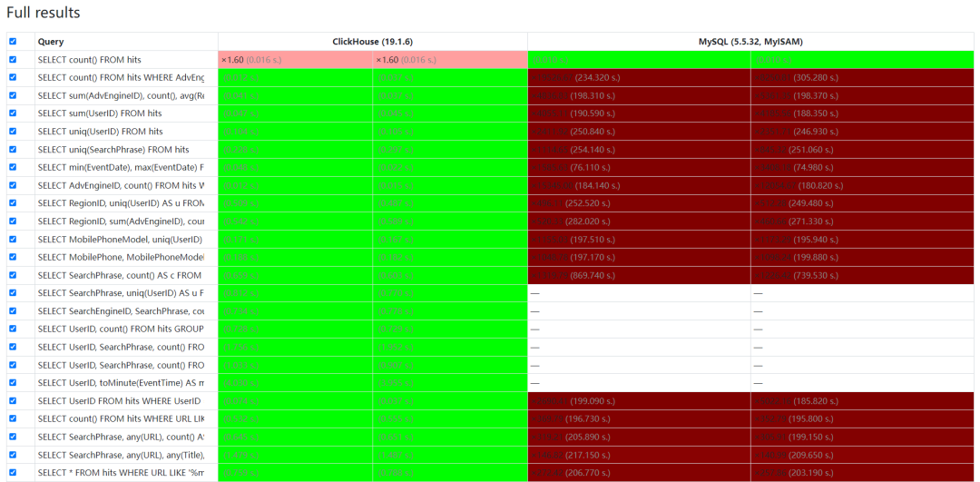Click the cell reading 203.190 s.
Image resolution: width=980 pixels, height=482 pixels.
[x=863, y=473]
